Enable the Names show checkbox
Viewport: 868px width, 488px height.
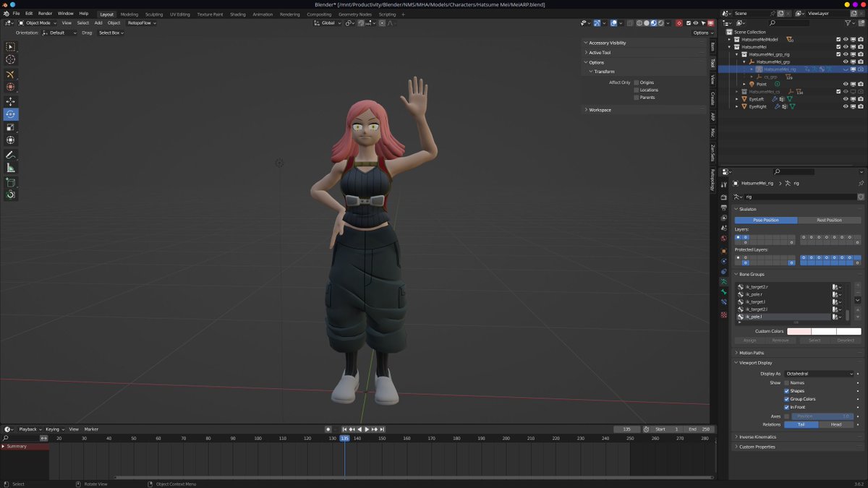pos(787,383)
